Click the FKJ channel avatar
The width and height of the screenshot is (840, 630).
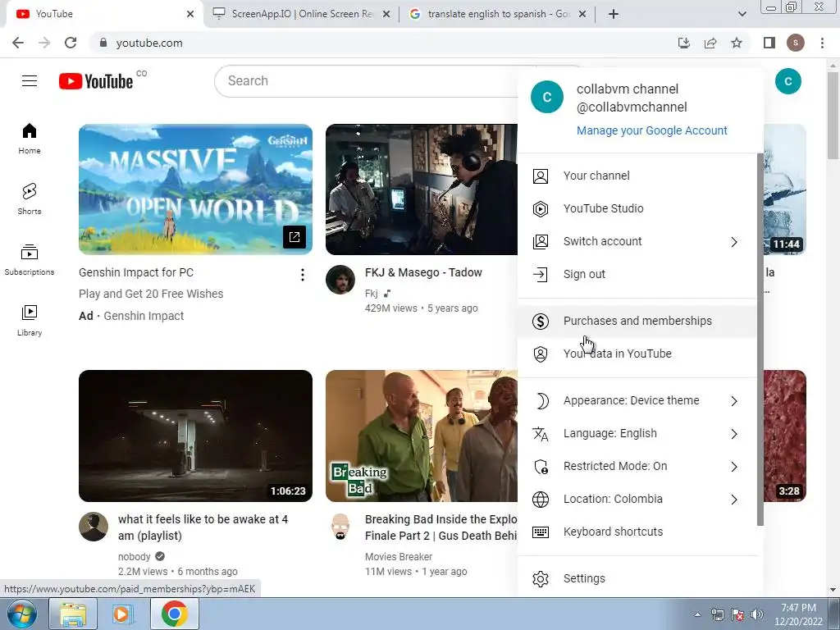click(x=340, y=280)
